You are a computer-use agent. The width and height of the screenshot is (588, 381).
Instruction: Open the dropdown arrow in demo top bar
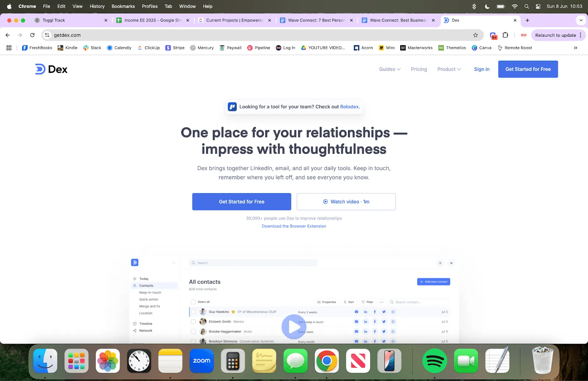tap(451, 263)
